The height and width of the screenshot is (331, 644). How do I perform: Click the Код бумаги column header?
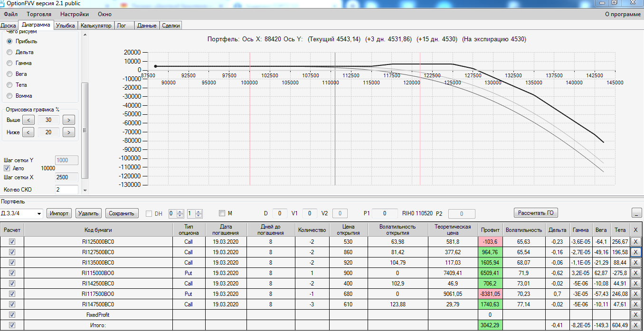pos(98,230)
